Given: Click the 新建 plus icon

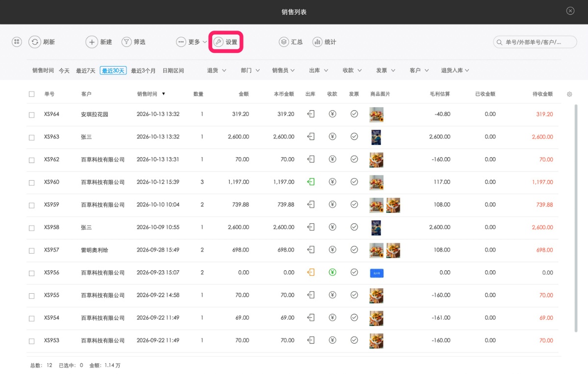Looking at the screenshot, I should click(92, 42).
